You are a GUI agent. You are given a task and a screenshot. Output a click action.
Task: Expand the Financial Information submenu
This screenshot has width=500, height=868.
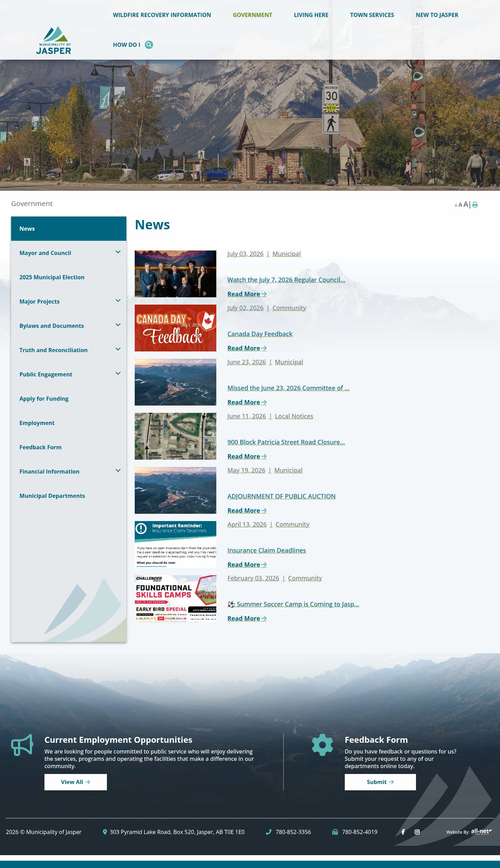[118, 471]
